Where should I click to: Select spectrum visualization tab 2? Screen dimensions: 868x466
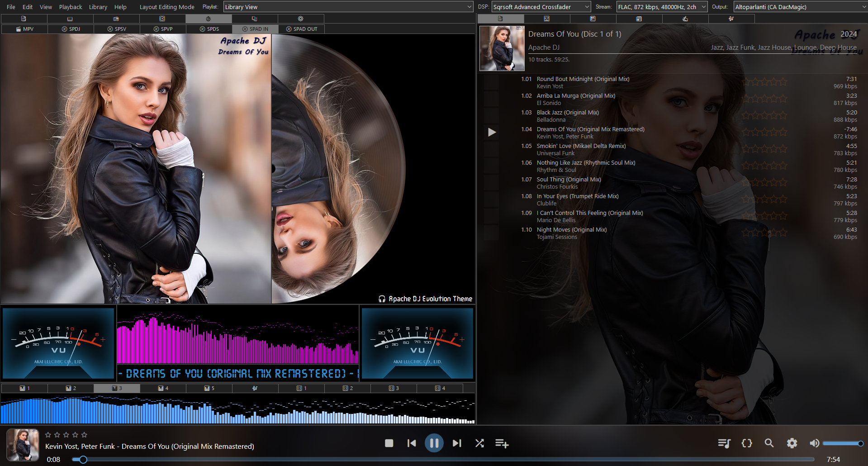pyautogui.click(x=71, y=388)
